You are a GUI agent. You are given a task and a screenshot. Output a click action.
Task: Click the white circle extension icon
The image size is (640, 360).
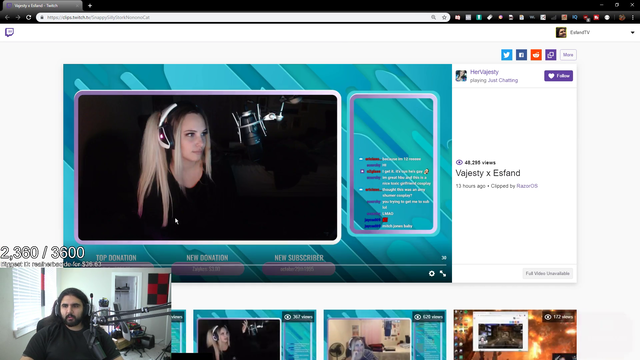click(x=607, y=18)
